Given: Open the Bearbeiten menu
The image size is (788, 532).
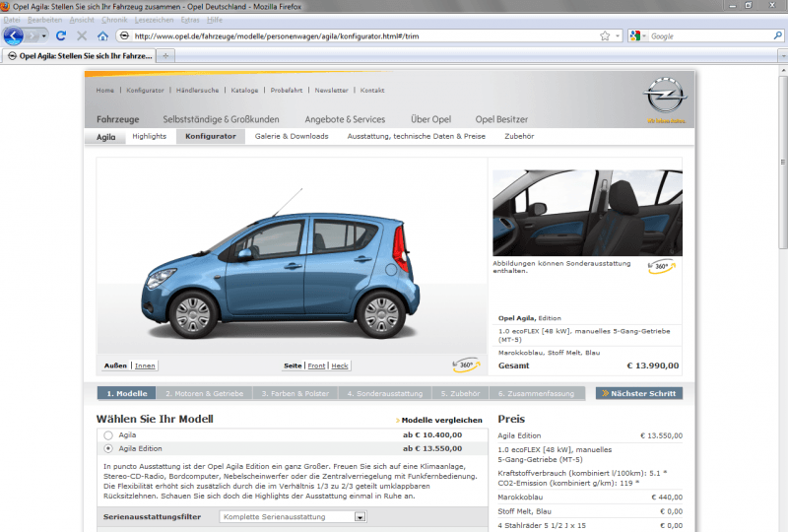Looking at the screenshot, I should pyautogui.click(x=44, y=20).
